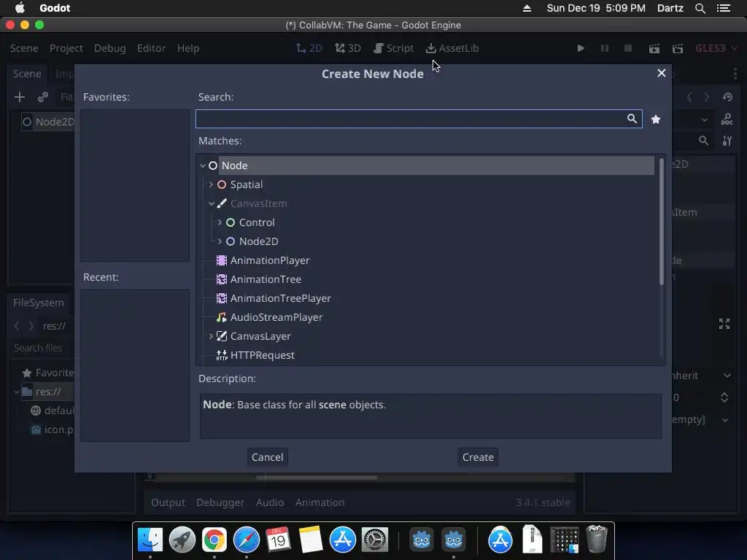Click the search magnifier icon in dialog
The width and height of the screenshot is (747, 560).
click(632, 119)
